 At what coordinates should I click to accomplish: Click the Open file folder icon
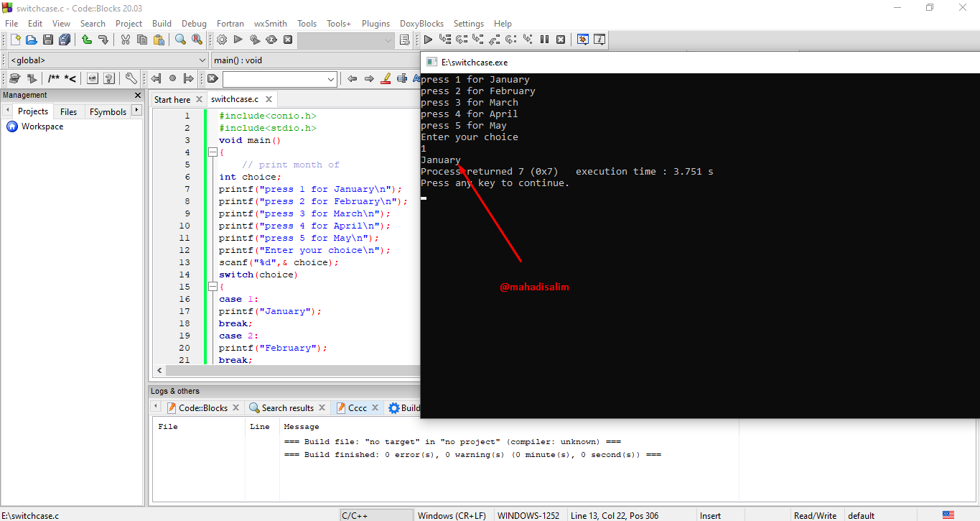32,40
